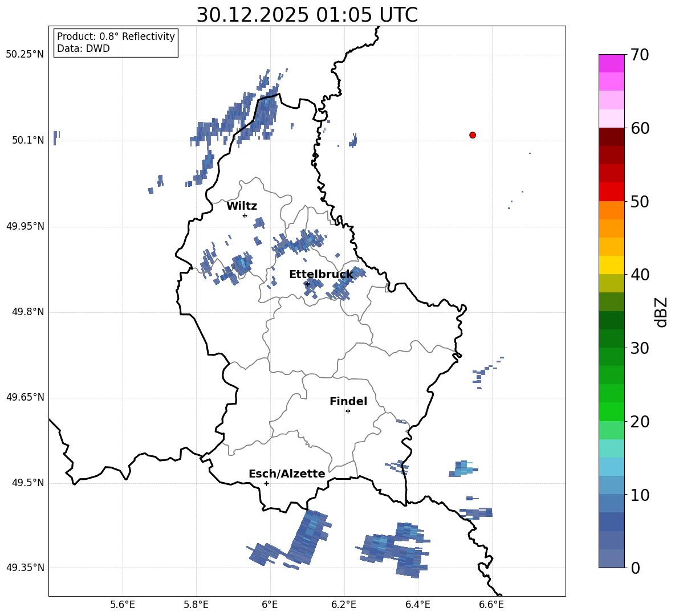Screen dimensions: 675x616
Task: Click the Wiltz station label
Action: (x=242, y=206)
